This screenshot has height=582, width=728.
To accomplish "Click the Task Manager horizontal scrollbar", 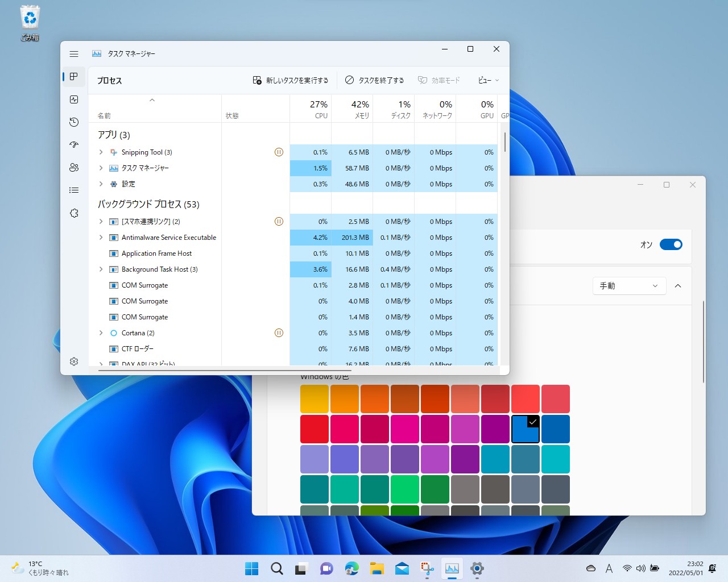I will pyautogui.click(x=225, y=370).
